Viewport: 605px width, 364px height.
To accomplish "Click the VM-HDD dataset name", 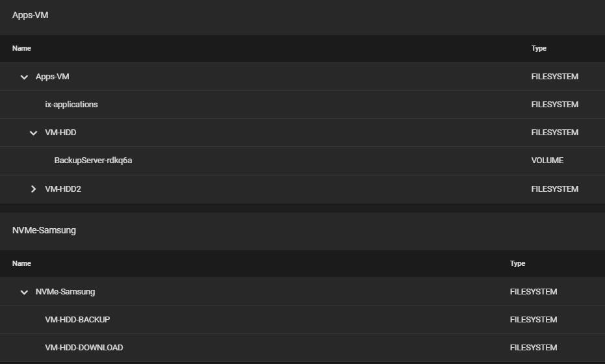I will click(60, 133).
